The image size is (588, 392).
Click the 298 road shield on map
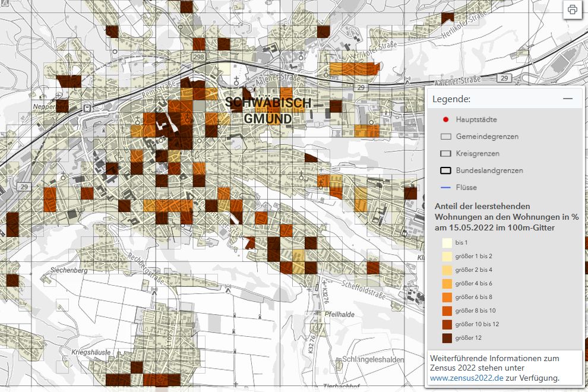tap(198, 57)
